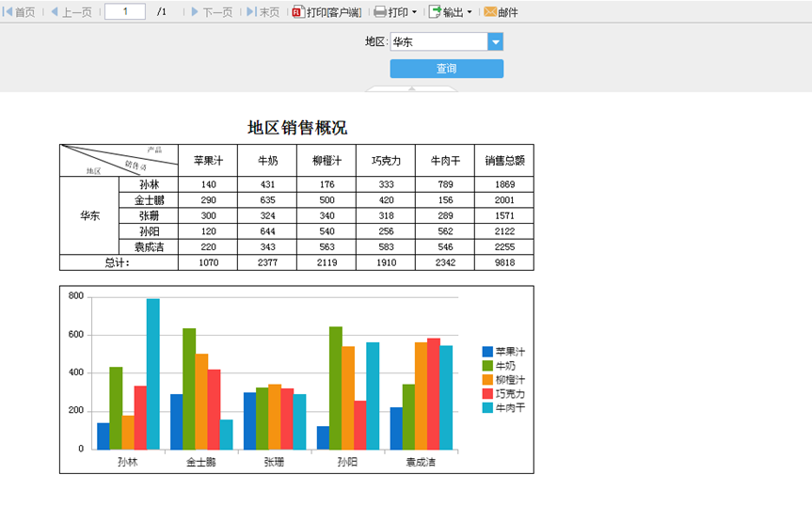
Task: Click the 800 y-axis label
Action: click(x=75, y=296)
